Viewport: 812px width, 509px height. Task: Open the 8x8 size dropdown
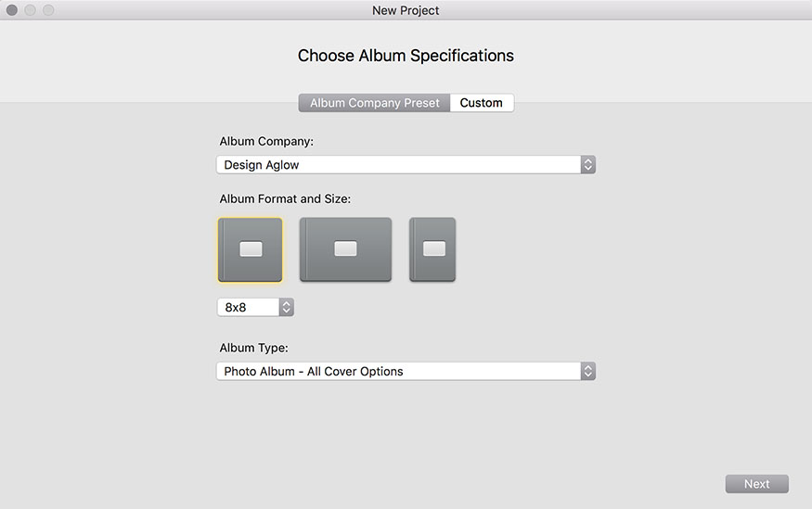[255, 307]
